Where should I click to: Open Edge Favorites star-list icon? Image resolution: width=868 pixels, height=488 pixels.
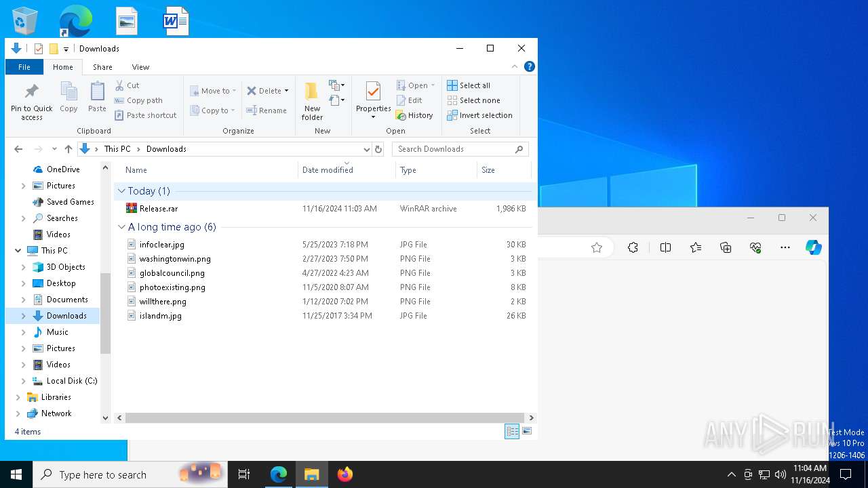click(x=696, y=248)
